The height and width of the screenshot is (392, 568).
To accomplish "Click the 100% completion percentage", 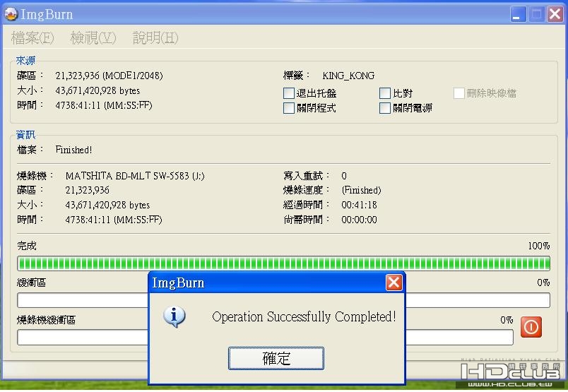I will point(538,246).
